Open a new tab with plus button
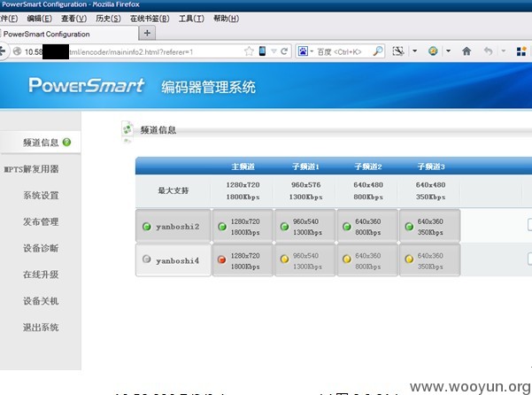The image size is (532, 395). tap(147, 33)
